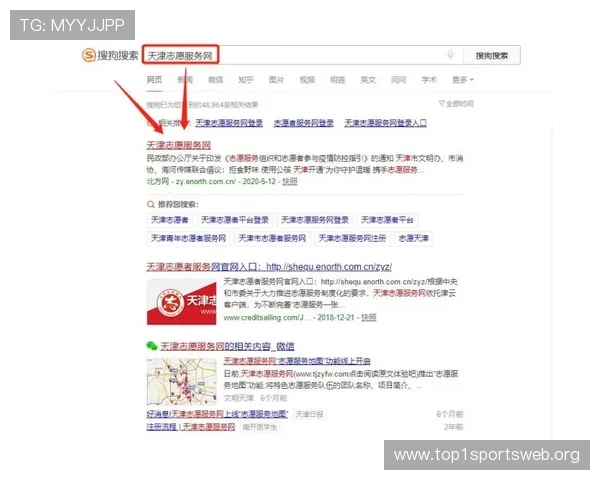Switch to the 知乎 tab
The image size is (600, 480).
click(246, 80)
